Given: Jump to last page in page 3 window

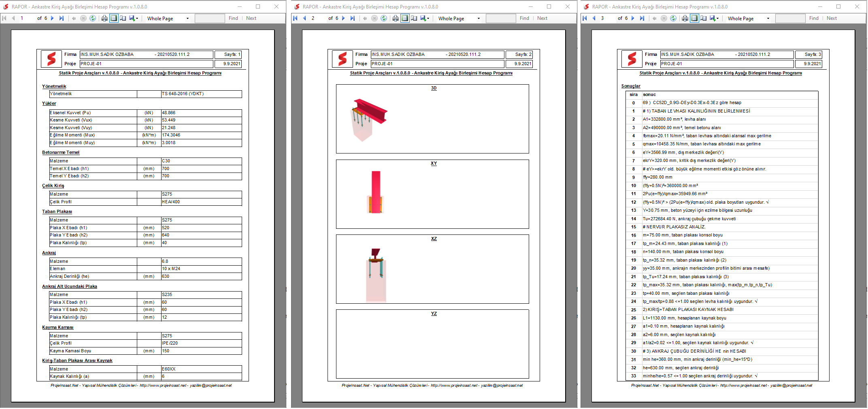Looking at the screenshot, I should click(x=642, y=18).
